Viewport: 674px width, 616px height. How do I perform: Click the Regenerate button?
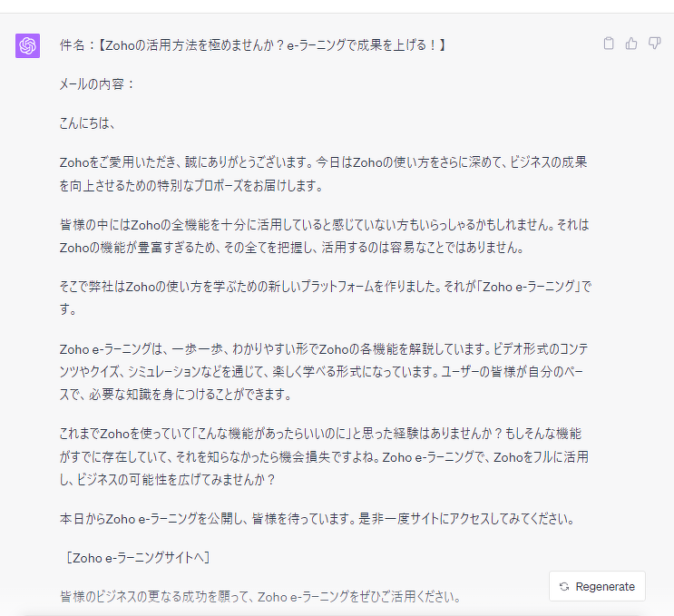[x=597, y=586]
